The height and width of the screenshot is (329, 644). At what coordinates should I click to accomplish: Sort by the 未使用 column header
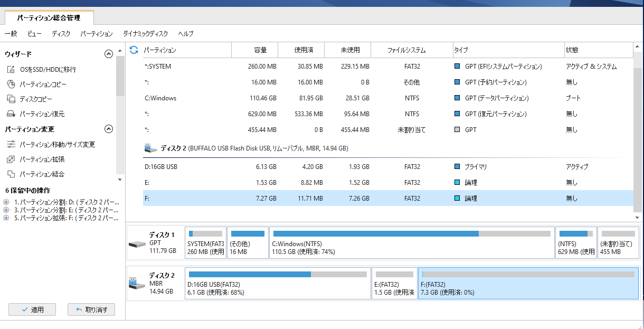pyautogui.click(x=348, y=50)
